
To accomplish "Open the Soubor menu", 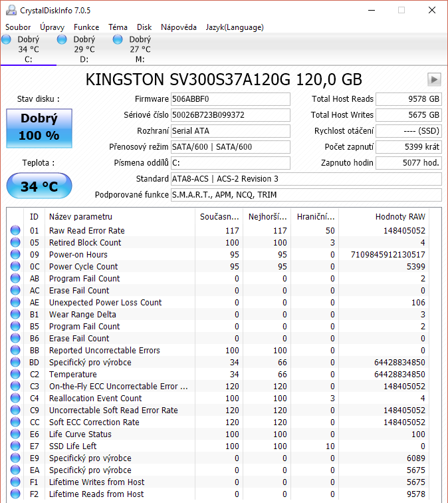I will coord(18,27).
